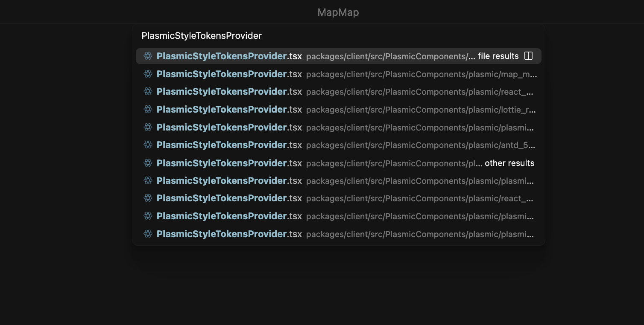The image size is (644, 325).
Task: Select the filename in the third result row
Action: (x=229, y=92)
